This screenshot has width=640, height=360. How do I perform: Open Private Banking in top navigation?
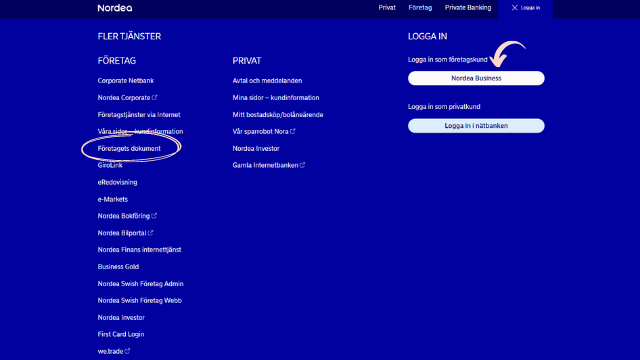point(468,8)
